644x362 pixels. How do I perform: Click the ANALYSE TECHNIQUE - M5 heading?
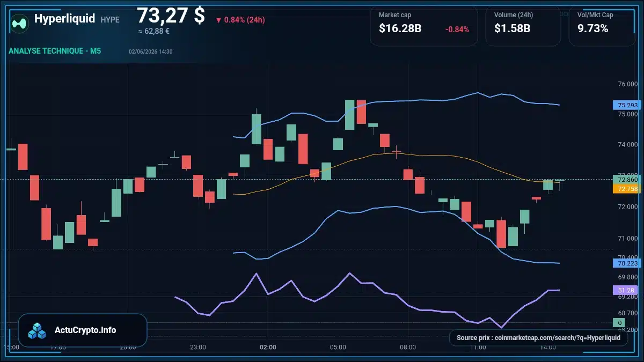[55, 51]
